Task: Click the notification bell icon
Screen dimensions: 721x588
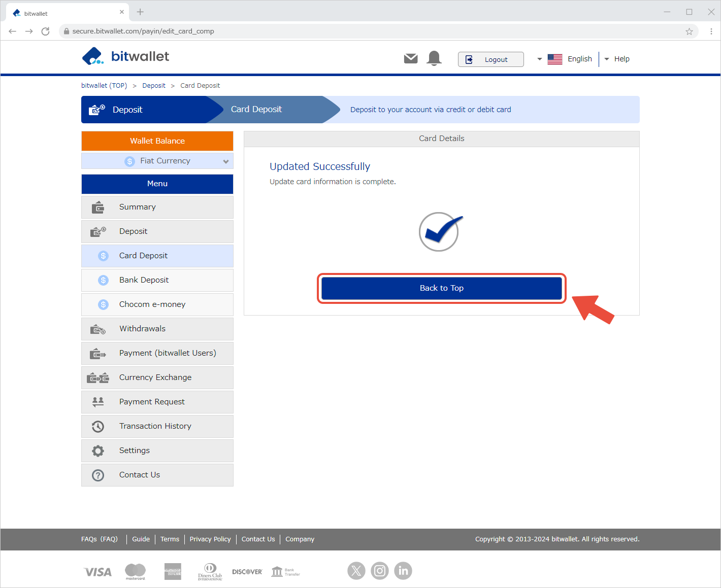Action: click(434, 58)
